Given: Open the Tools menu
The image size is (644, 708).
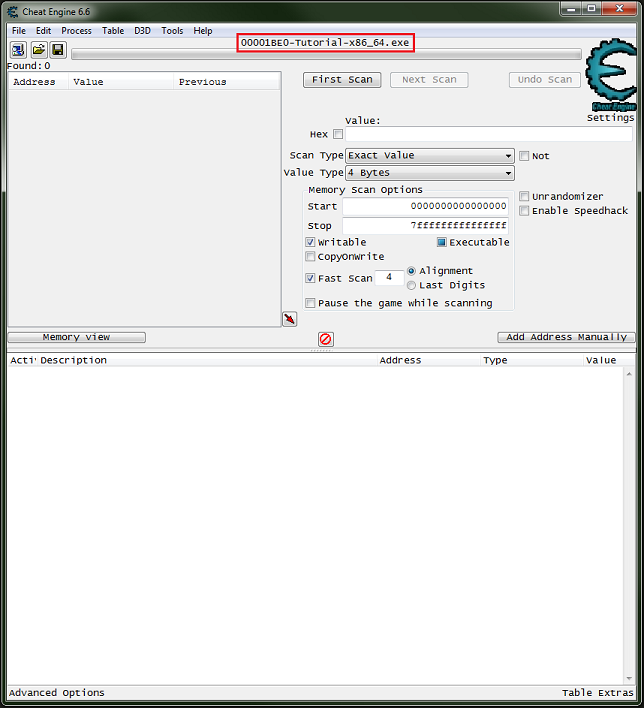Looking at the screenshot, I should tap(172, 31).
